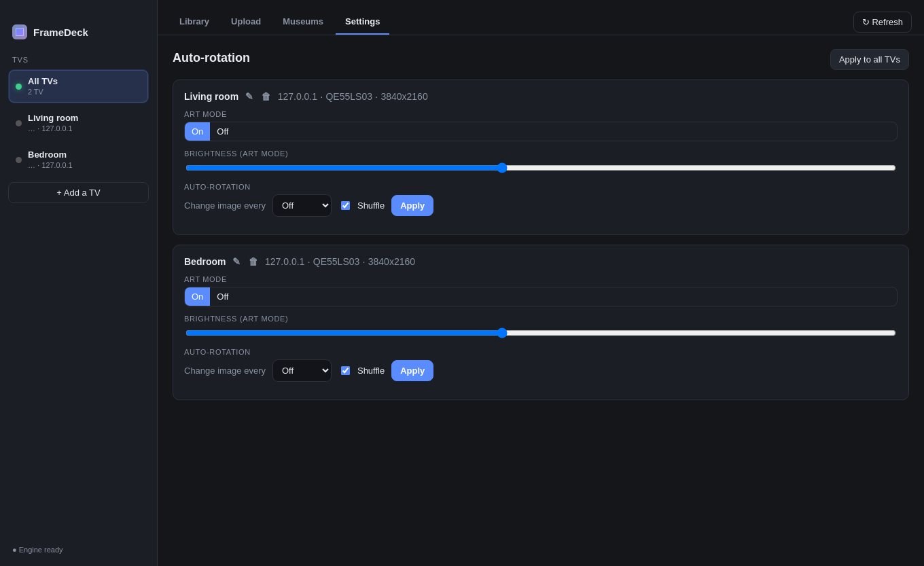Open the Library tab
The width and height of the screenshot is (924, 566).
point(194,21)
